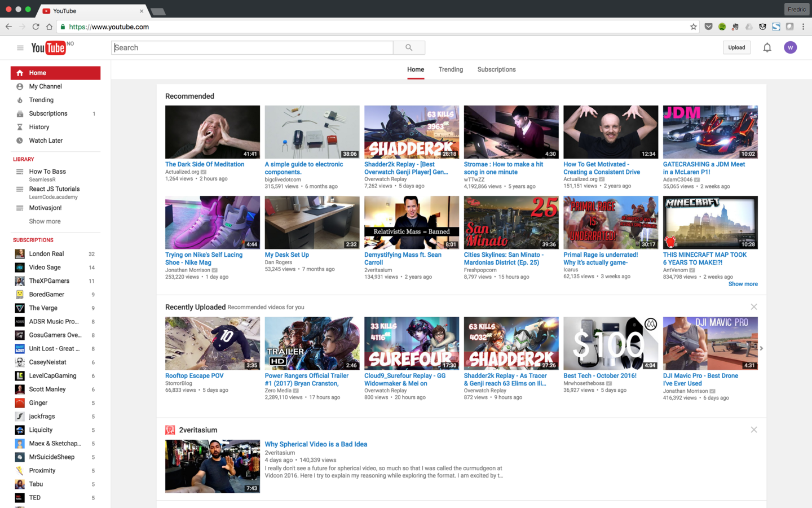Viewport: 812px width, 508px height.
Task: Click the browser back arrow
Action: 8,27
